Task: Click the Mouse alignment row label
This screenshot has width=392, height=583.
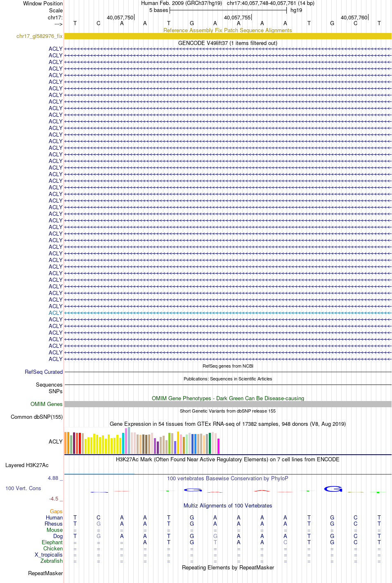Action: [54, 530]
